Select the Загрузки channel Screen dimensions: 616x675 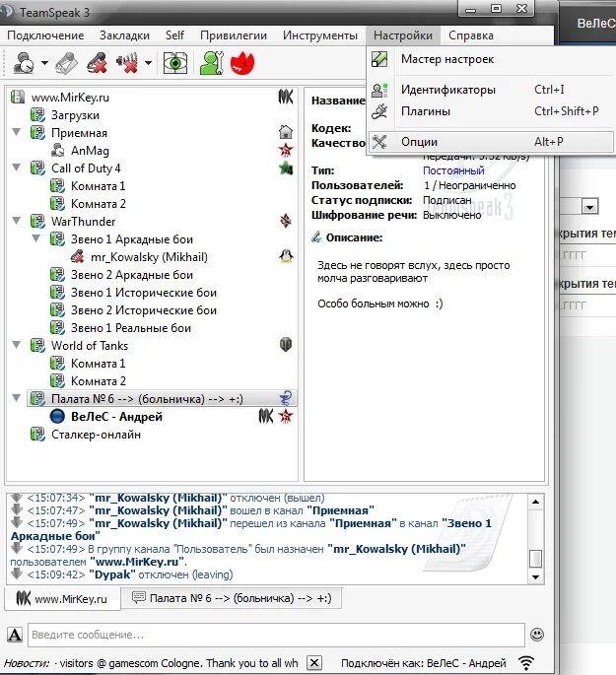[75, 115]
